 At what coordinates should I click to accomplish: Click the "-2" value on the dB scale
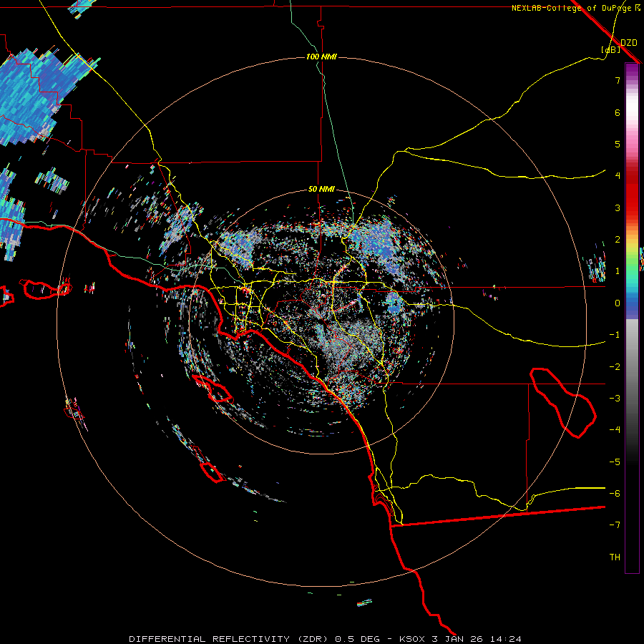[x=615, y=367]
